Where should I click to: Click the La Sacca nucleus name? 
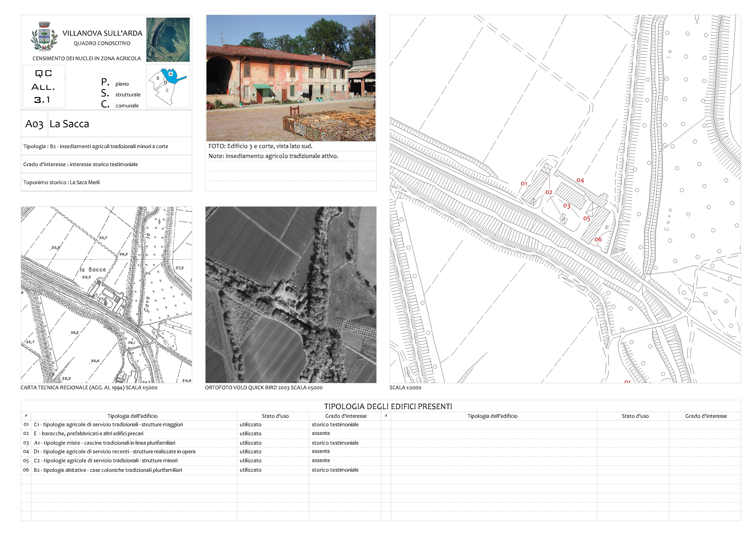(x=69, y=124)
